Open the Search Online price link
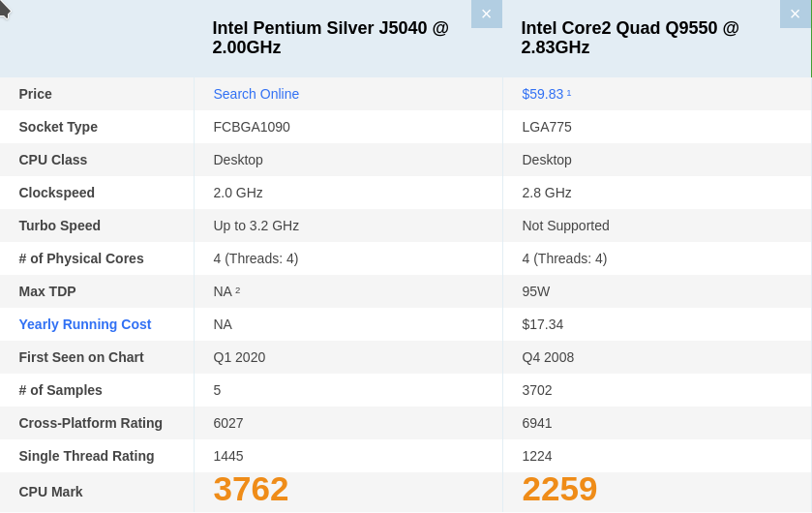Image resolution: width=812 pixels, height=513 pixels. tap(256, 94)
